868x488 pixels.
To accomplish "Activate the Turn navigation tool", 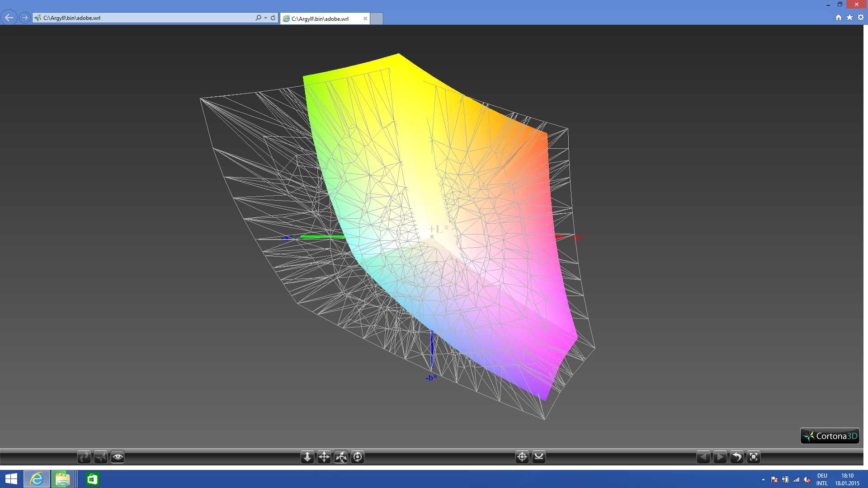I will [341, 457].
